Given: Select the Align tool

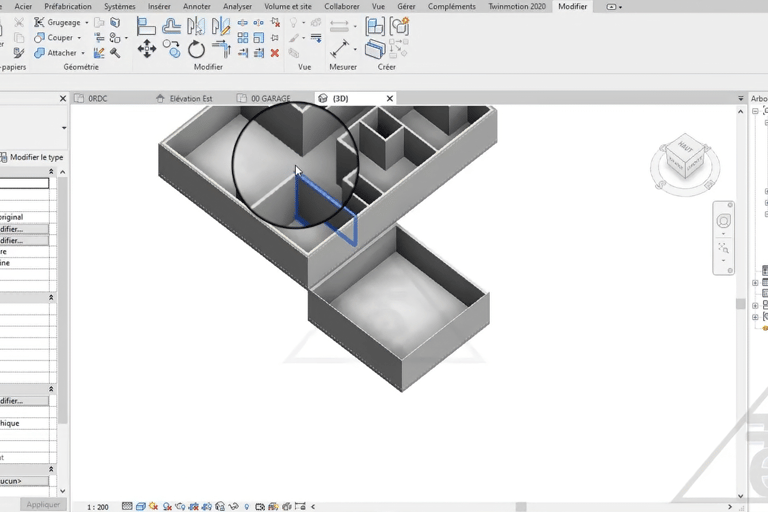Looking at the screenshot, I should pos(145,26).
